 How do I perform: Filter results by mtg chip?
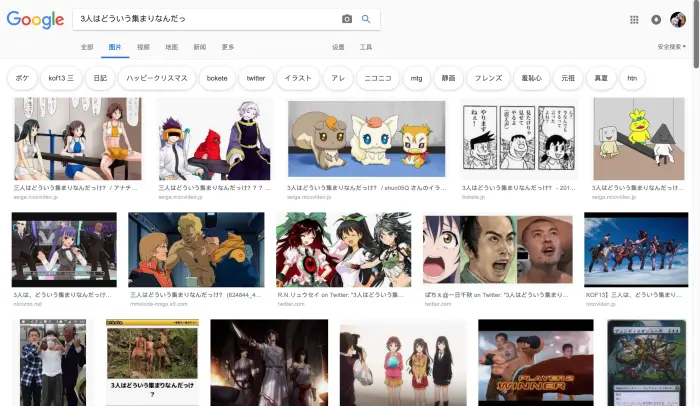click(x=416, y=78)
